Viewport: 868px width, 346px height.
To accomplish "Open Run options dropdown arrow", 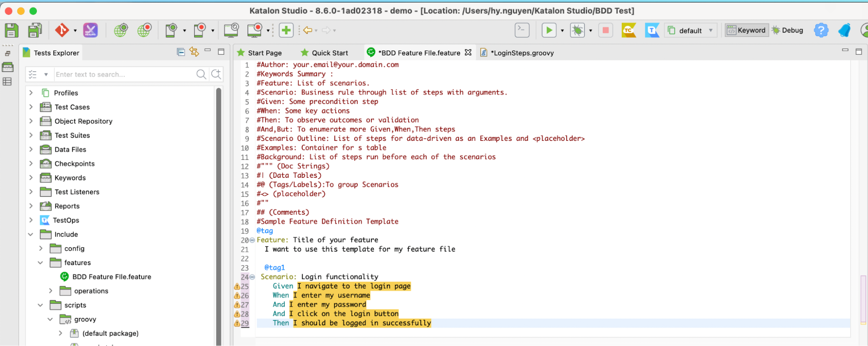I will tap(562, 31).
